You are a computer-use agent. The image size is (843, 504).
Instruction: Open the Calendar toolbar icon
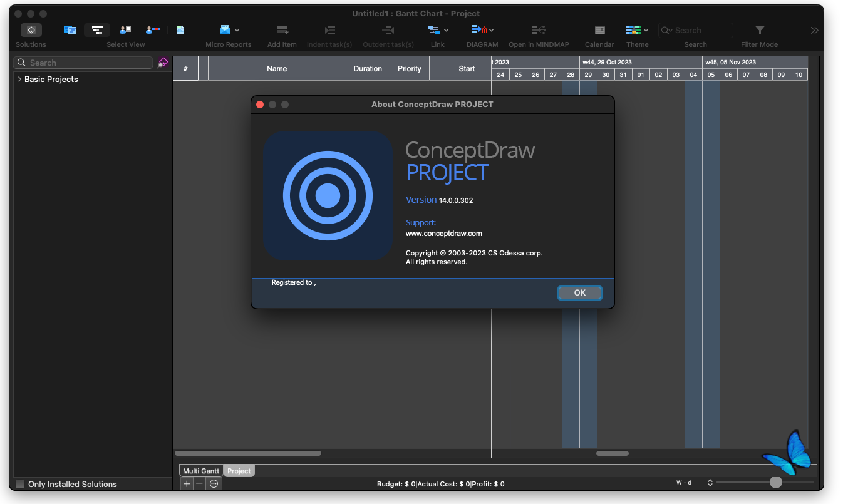point(599,30)
